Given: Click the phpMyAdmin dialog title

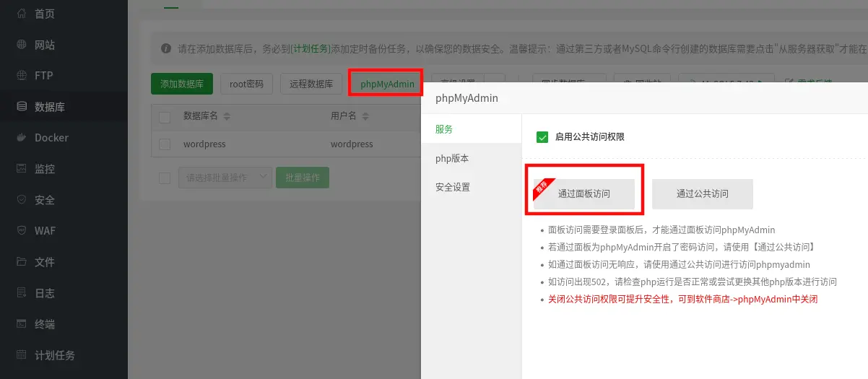Looking at the screenshot, I should click(466, 98).
